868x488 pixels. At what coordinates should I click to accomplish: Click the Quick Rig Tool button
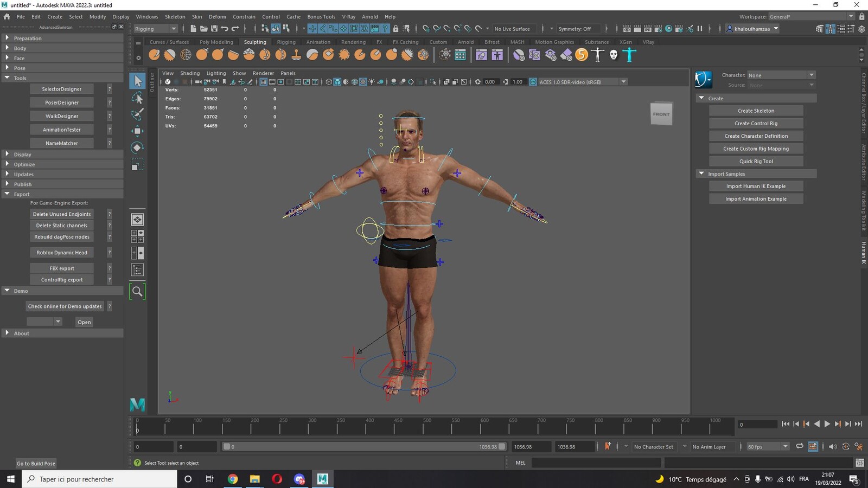(756, 161)
